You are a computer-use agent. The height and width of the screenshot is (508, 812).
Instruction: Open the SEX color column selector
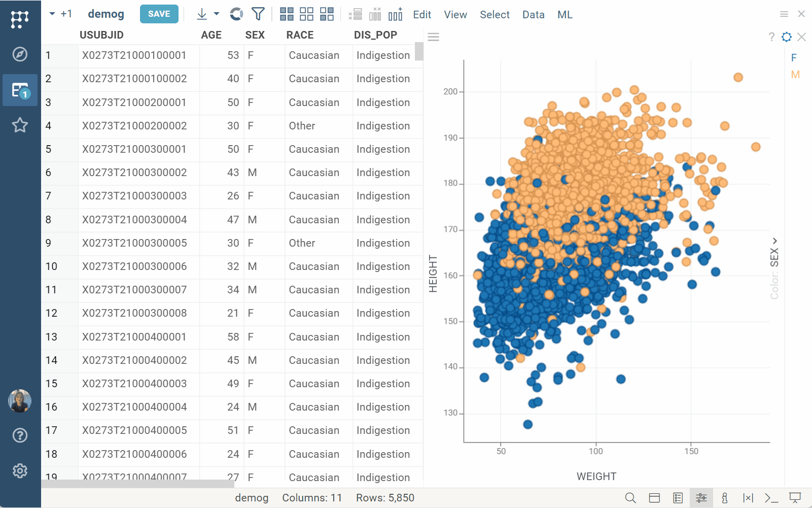click(774, 257)
